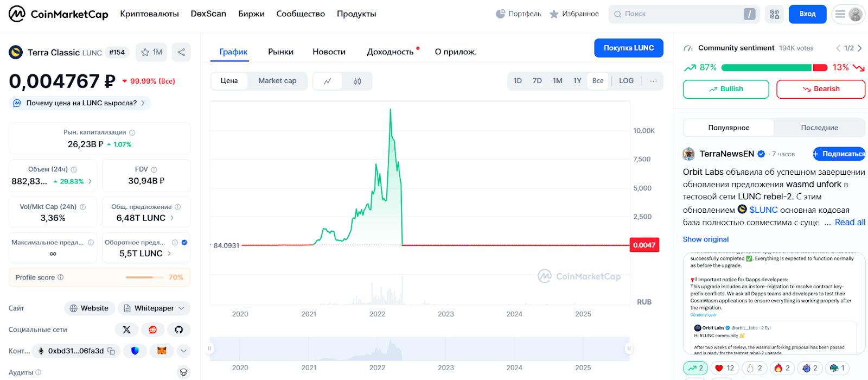Open the hamburger menu with profile avatar
The height and width of the screenshot is (380, 868).
(x=848, y=14)
